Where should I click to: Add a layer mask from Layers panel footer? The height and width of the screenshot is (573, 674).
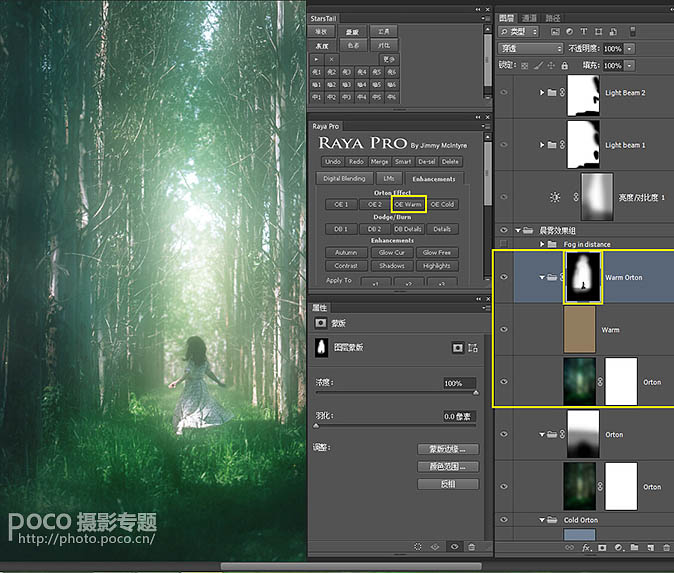pos(602,547)
